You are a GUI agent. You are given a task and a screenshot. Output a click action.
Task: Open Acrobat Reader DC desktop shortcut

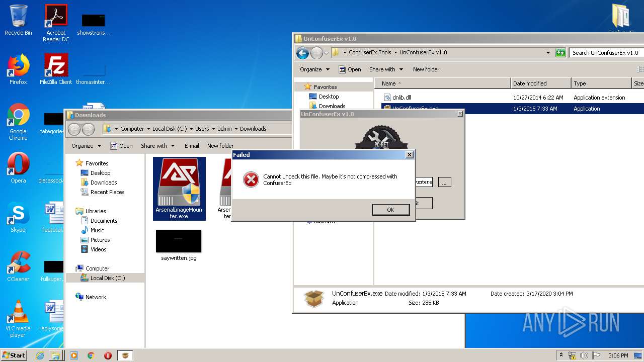[56, 23]
